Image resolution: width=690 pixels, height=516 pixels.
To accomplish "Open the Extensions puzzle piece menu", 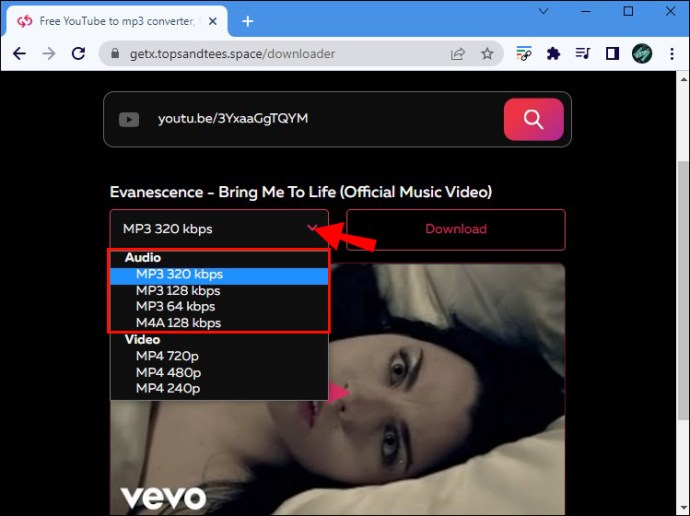I will 553,54.
